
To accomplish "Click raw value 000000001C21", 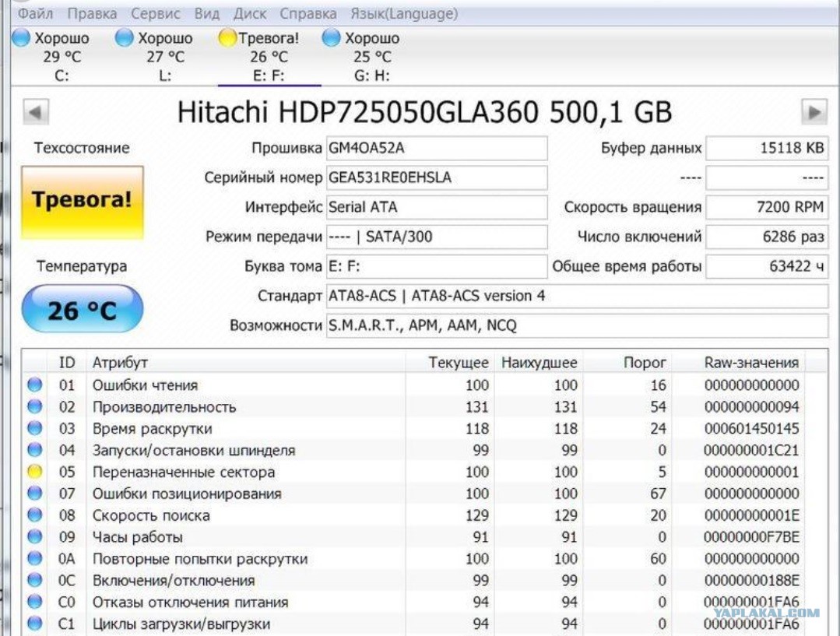I will click(751, 450).
